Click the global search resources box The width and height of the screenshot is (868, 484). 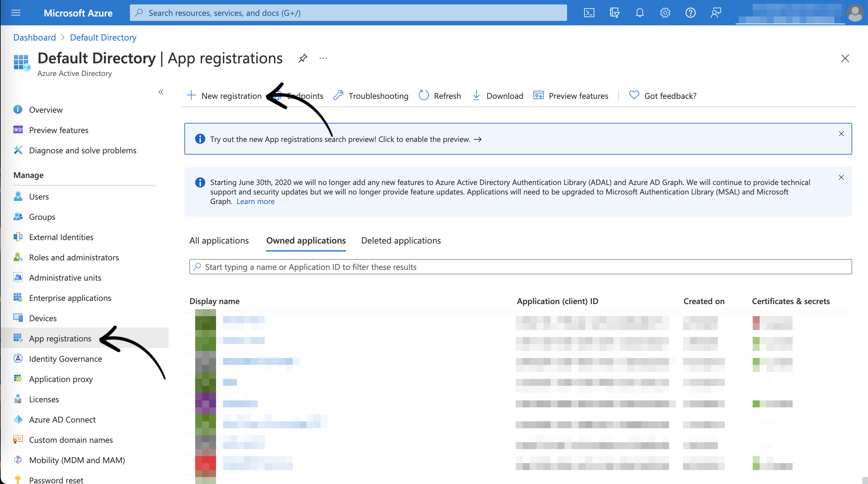[x=348, y=13]
